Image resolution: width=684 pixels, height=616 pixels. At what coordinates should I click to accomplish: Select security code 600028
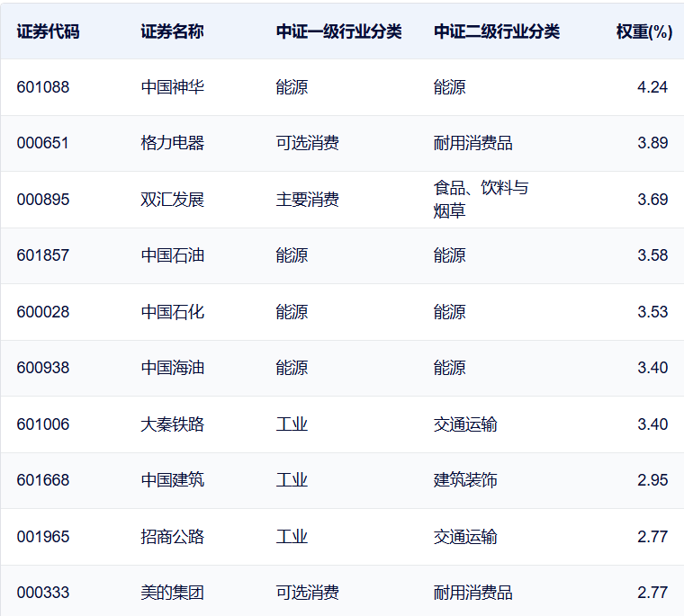[43, 312]
